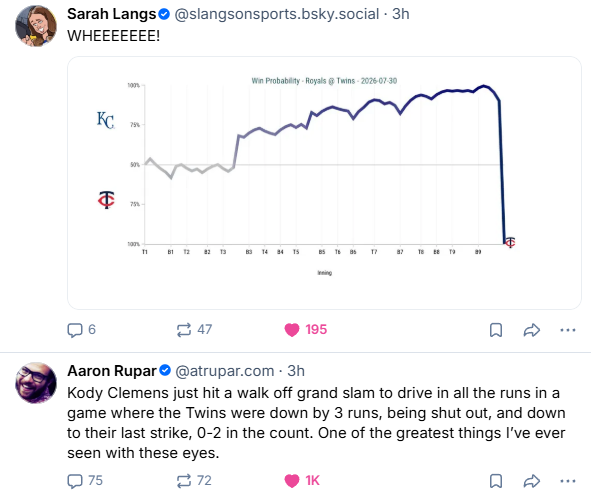Open the @slangsonsports.bsky.social handle
The width and height of the screenshot is (591, 503).
(277, 14)
